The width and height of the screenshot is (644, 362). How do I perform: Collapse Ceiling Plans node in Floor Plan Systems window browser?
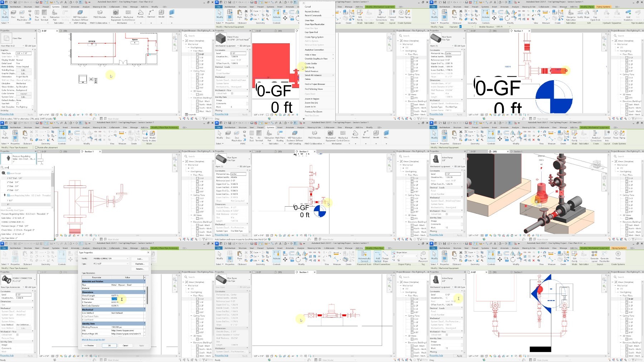tap(191, 71)
